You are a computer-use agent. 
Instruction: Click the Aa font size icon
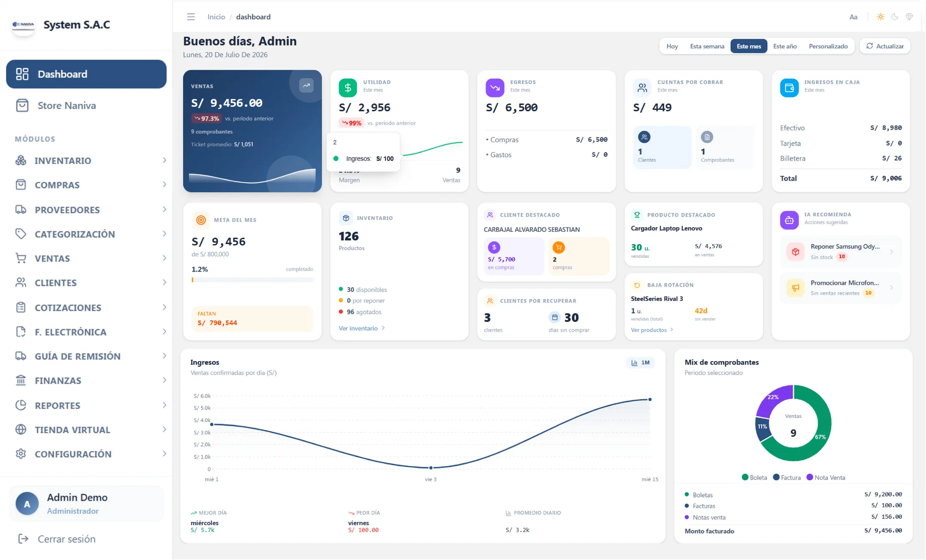[853, 17]
